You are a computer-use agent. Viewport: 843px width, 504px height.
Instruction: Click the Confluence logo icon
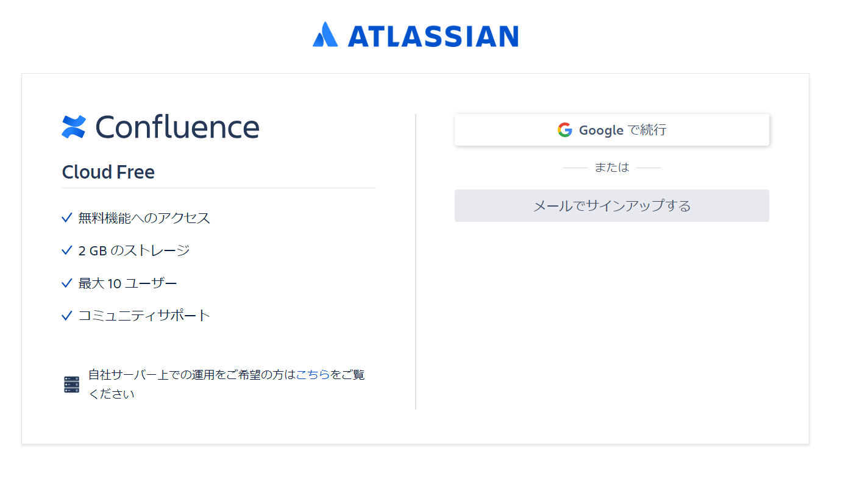click(74, 127)
